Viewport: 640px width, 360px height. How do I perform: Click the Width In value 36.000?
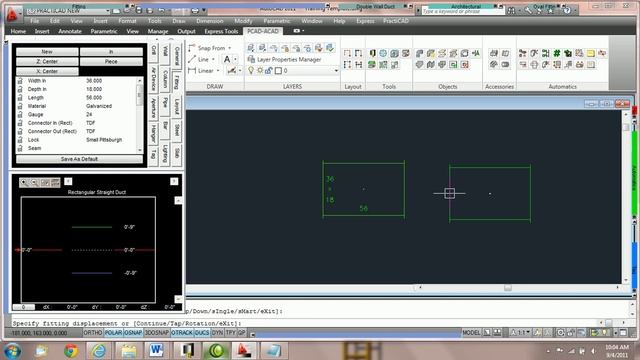(94, 81)
